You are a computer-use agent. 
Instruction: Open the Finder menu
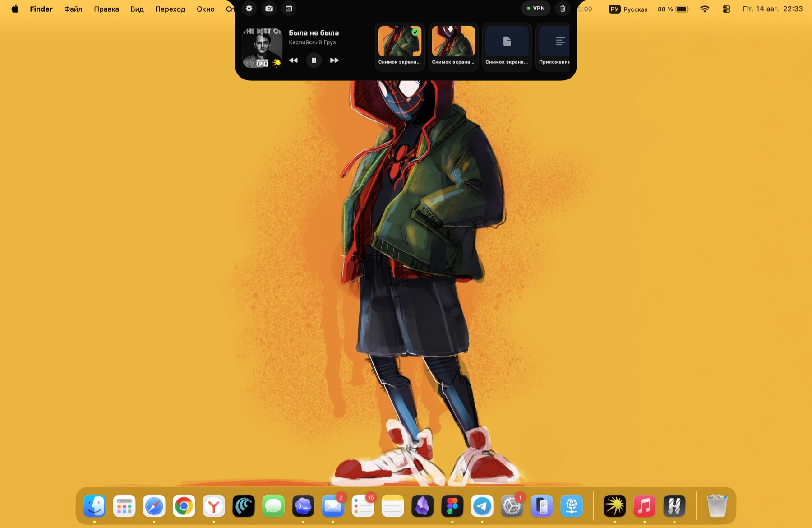pyautogui.click(x=41, y=9)
